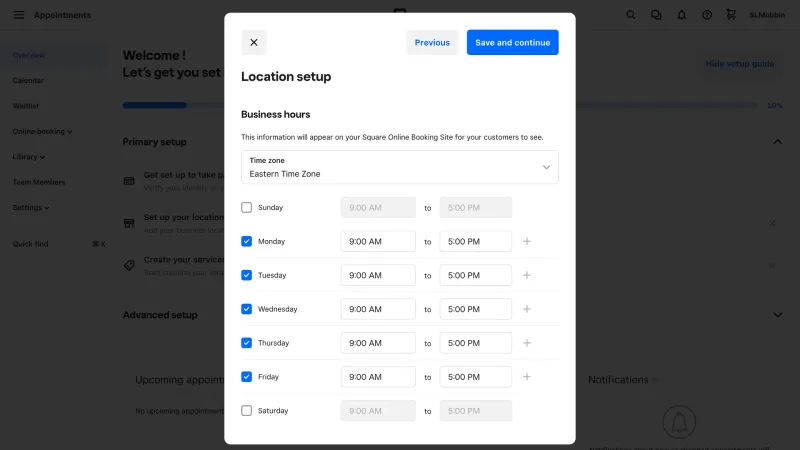Click the tag icon beside Create your services
This screenshot has width=800, height=450.
click(129, 265)
